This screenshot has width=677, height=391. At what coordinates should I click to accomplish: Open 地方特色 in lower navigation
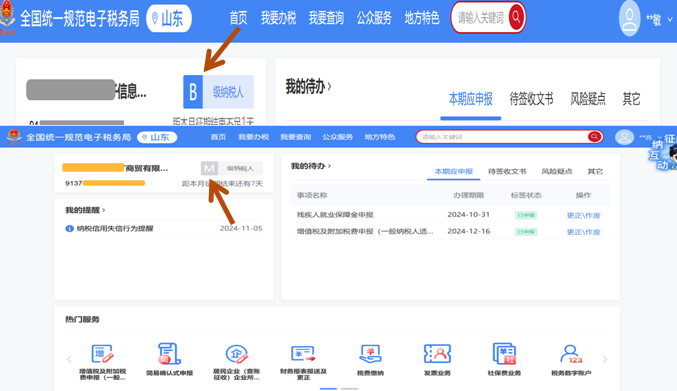click(380, 137)
